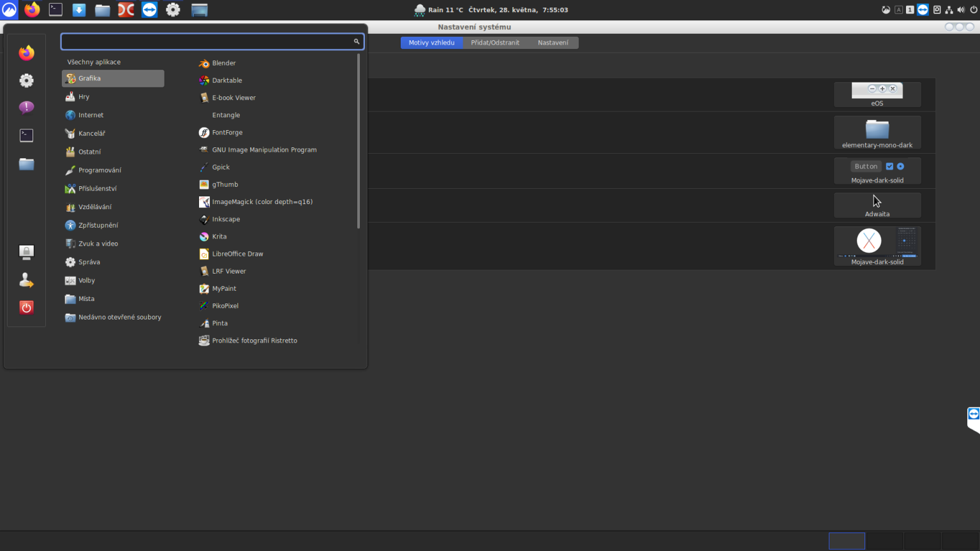This screenshot has height=551, width=980.
Task: Select the Hry category
Action: [x=84, y=96]
